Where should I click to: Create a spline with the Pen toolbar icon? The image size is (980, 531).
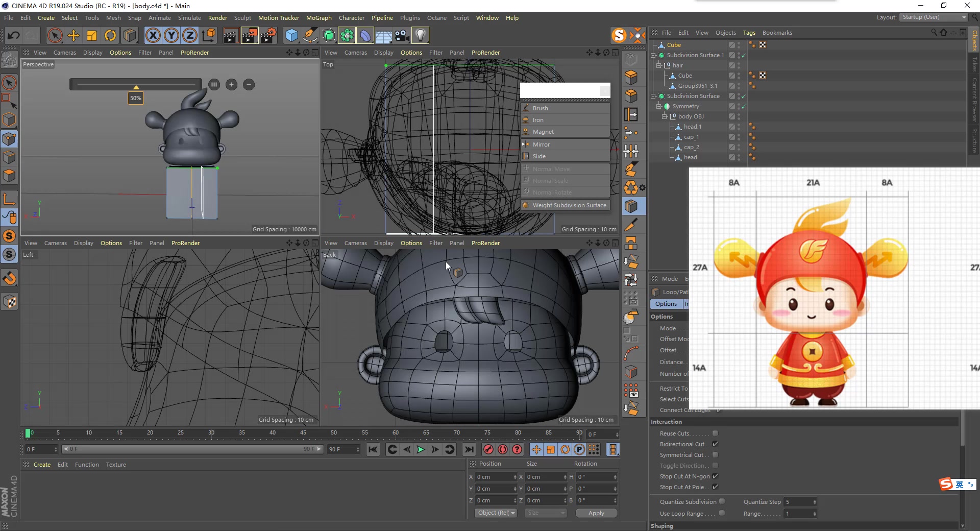(310, 35)
